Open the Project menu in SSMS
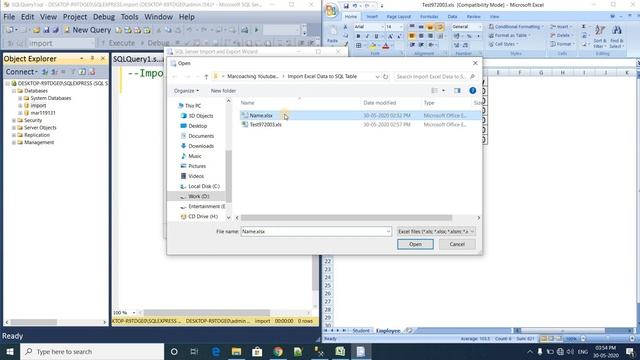Screen dimensions: 640x360 click(75, 17)
